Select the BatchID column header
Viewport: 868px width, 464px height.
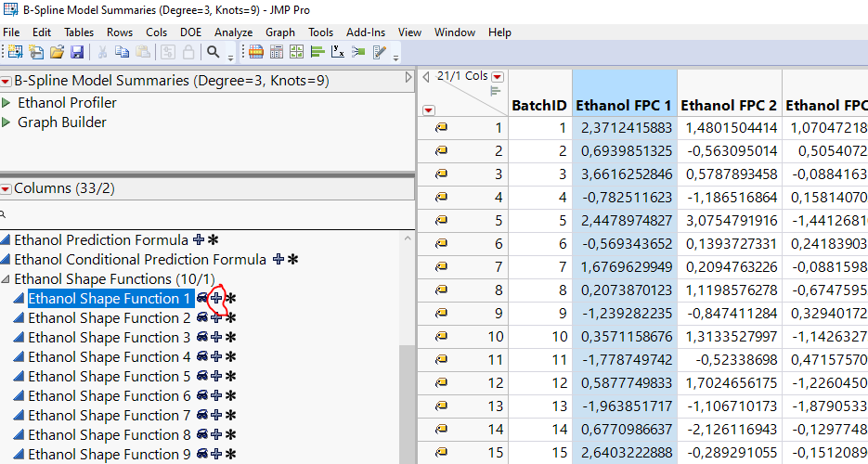coord(539,93)
